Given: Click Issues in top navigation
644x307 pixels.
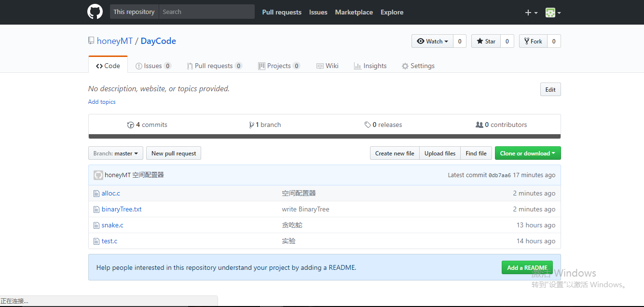Looking at the screenshot, I should click(x=318, y=13).
